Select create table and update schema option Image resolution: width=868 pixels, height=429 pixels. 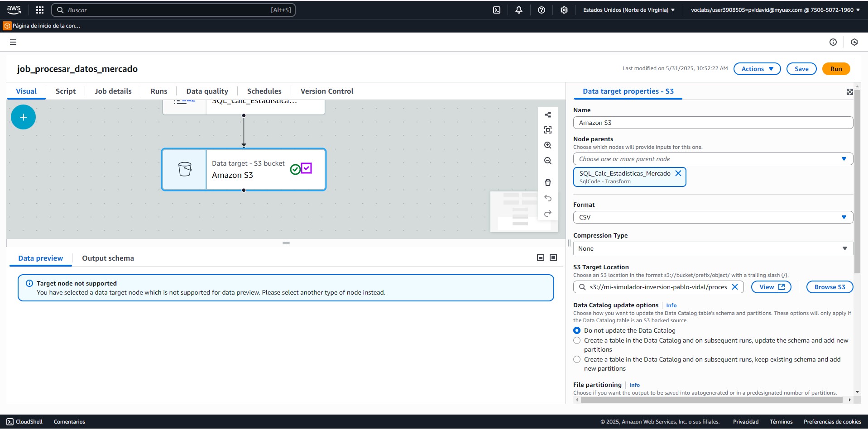[x=577, y=340]
